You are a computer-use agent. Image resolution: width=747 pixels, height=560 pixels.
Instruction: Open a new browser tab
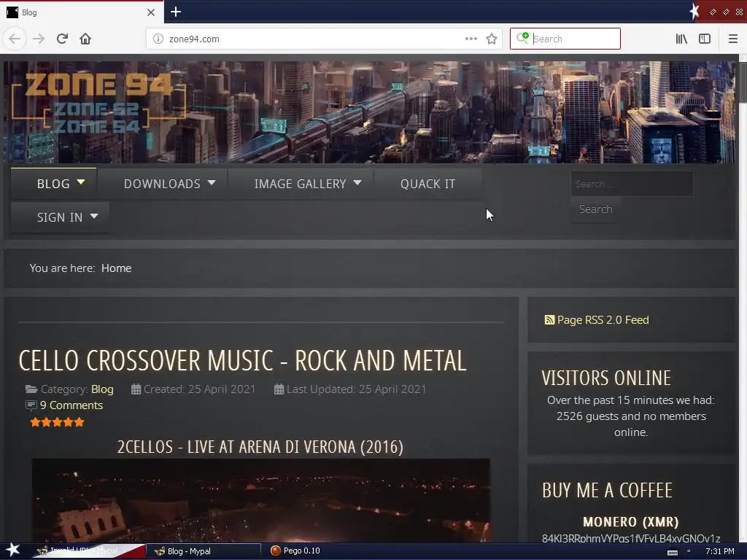pyautogui.click(x=176, y=12)
